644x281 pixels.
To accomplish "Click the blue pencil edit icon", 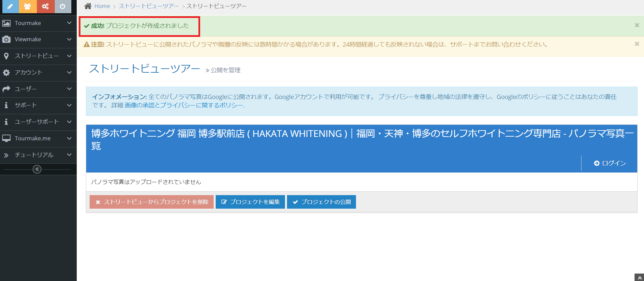I will [10, 6].
